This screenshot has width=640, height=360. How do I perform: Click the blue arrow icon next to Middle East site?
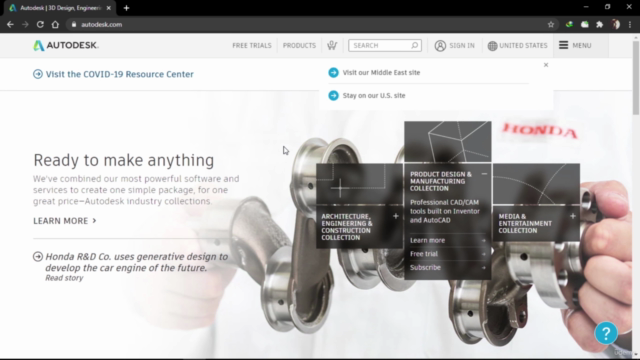point(333,72)
